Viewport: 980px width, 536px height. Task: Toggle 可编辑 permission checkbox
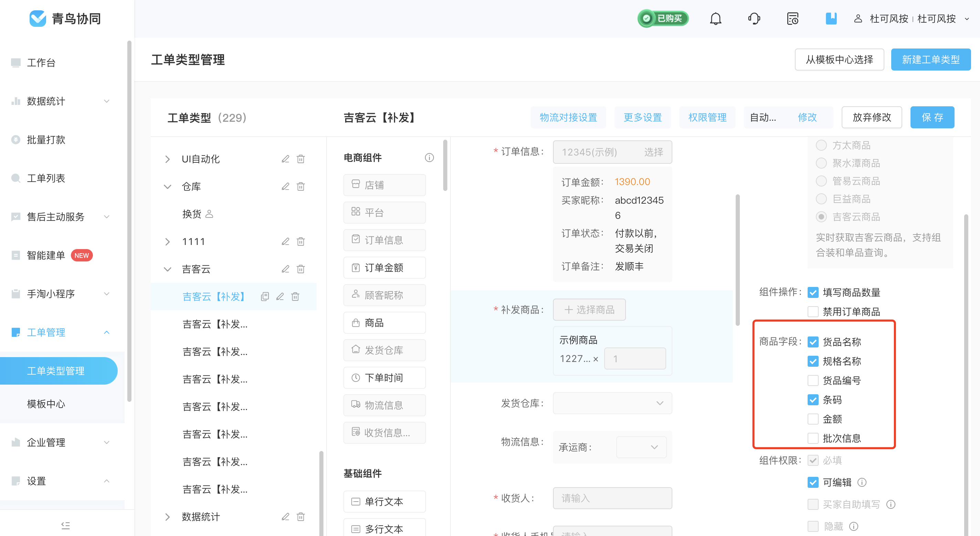tap(813, 482)
